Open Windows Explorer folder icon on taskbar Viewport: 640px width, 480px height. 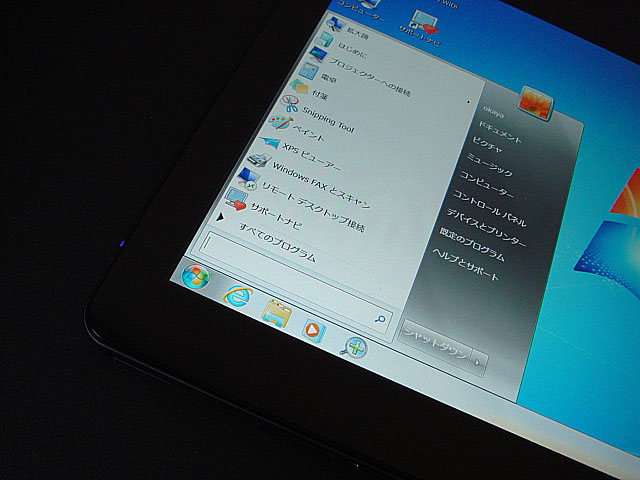click(276, 314)
